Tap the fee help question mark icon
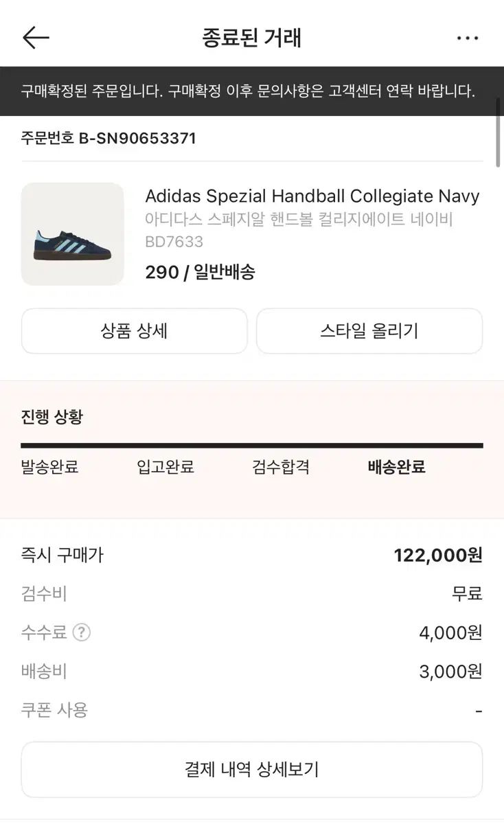Viewport: 504px width, 824px height. tap(82, 632)
